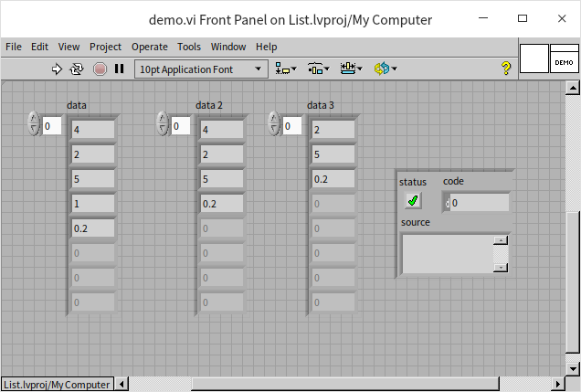Click the first element of data 3 array
This screenshot has height=392, width=581.
333,130
